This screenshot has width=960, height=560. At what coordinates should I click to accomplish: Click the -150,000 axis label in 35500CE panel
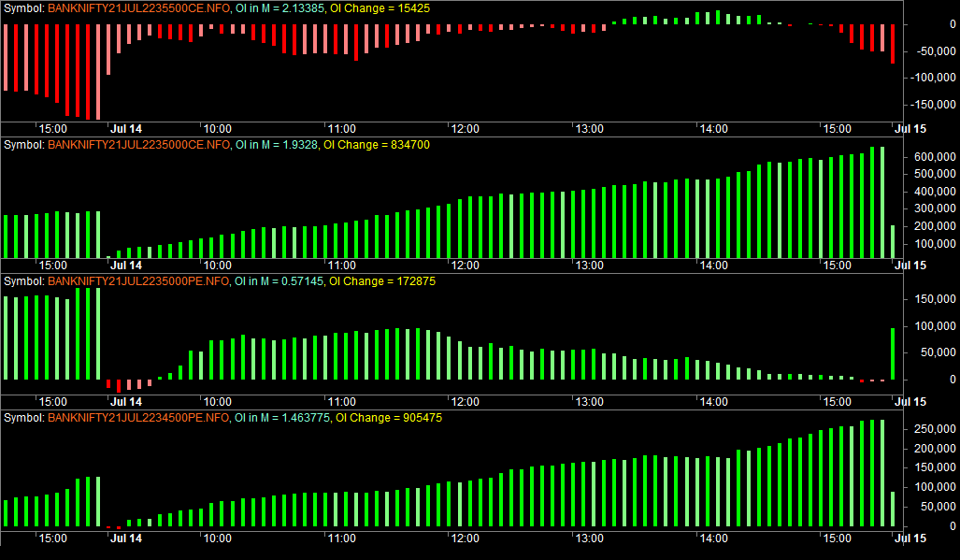point(933,105)
